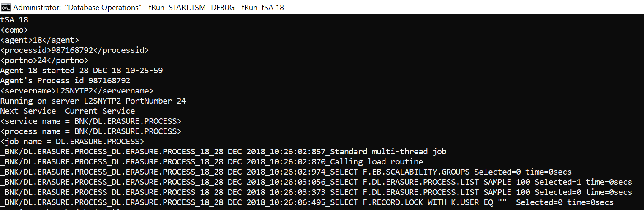
Task: Click the "job name = DL.ERASURE.PROCESS" line
Action: click(72, 142)
